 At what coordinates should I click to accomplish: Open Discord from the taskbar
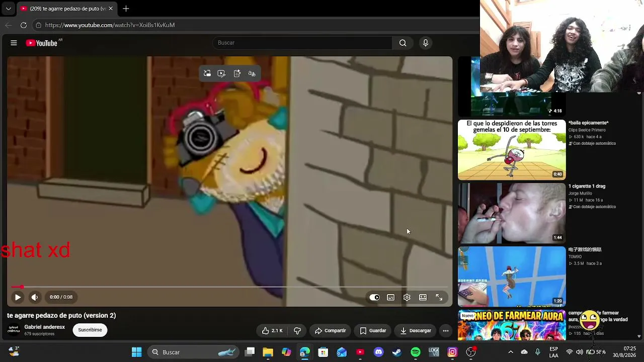tap(378, 352)
